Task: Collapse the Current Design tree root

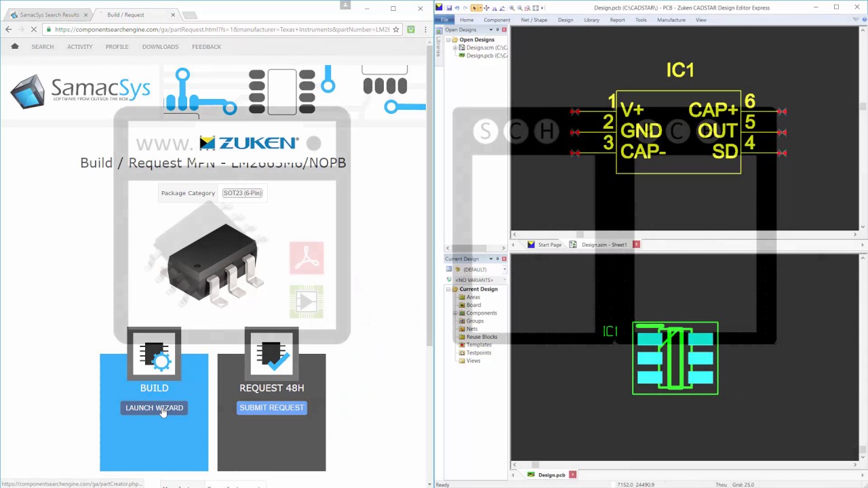Action: pos(448,289)
